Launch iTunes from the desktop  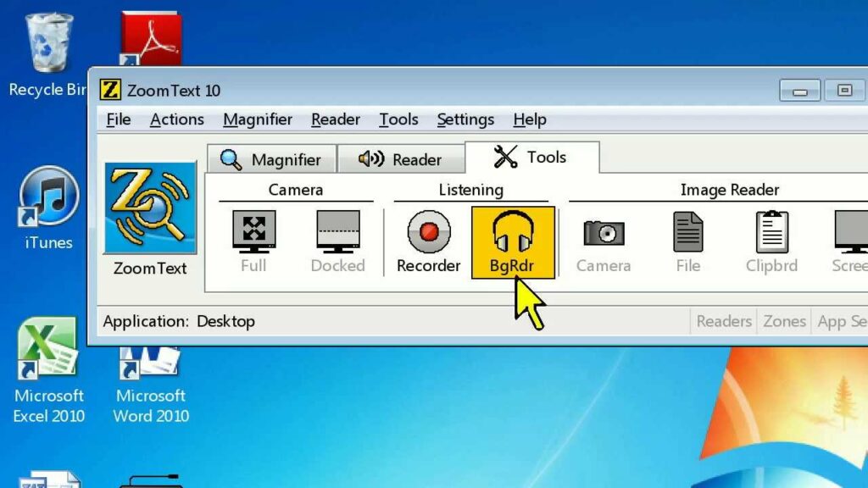(48, 208)
